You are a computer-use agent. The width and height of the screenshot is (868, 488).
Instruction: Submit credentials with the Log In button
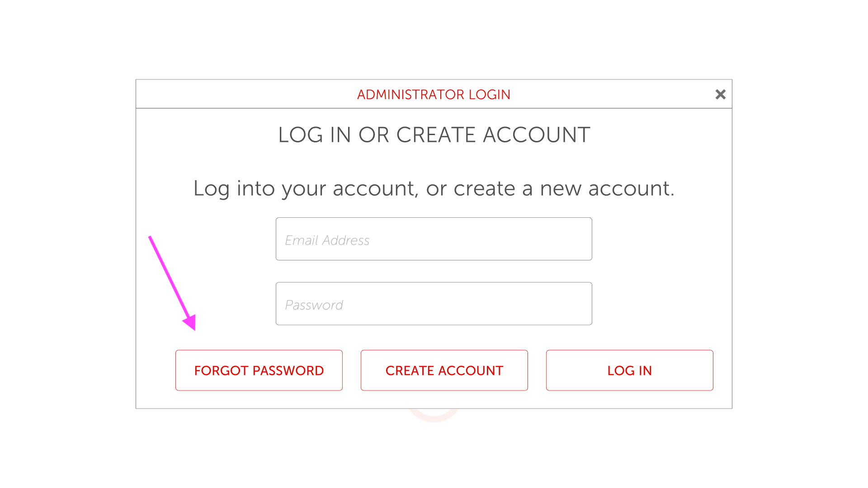[x=629, y=370]
